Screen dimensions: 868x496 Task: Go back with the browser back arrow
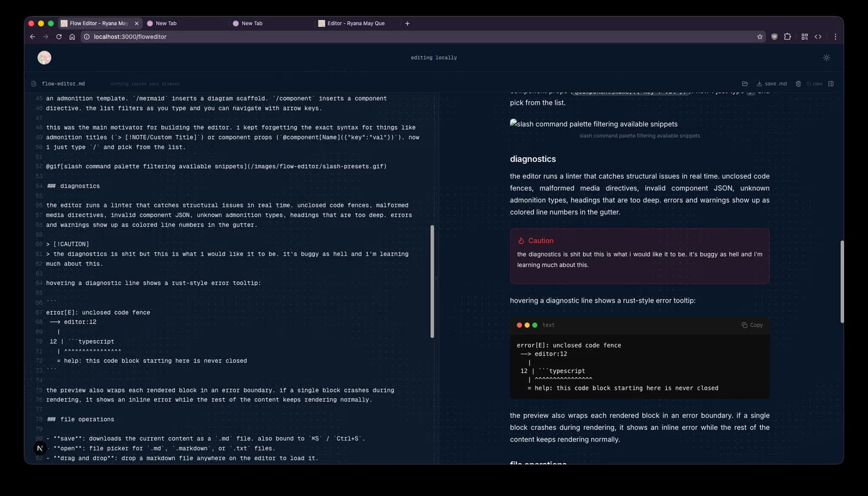click(x=33, y=37)
